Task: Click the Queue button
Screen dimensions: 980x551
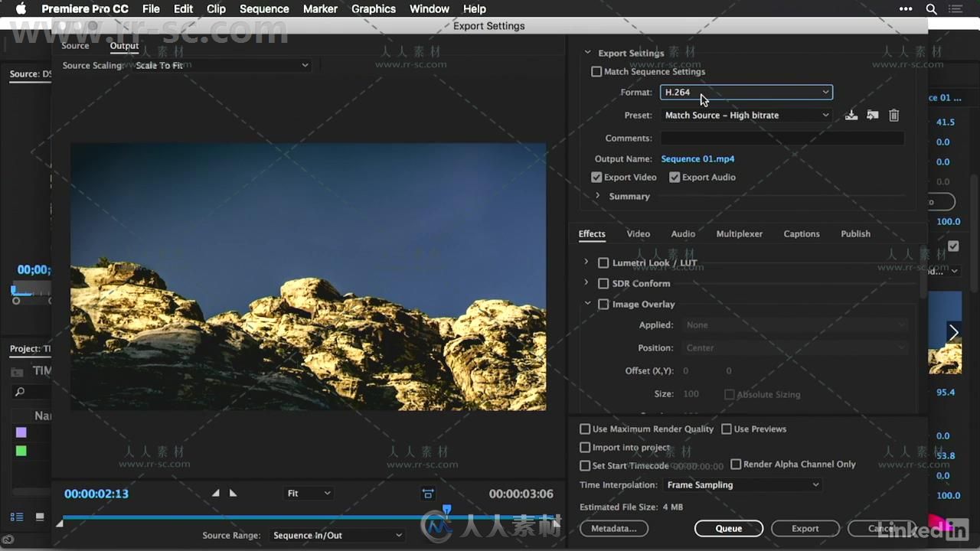Action: click(x=729, y=528)
